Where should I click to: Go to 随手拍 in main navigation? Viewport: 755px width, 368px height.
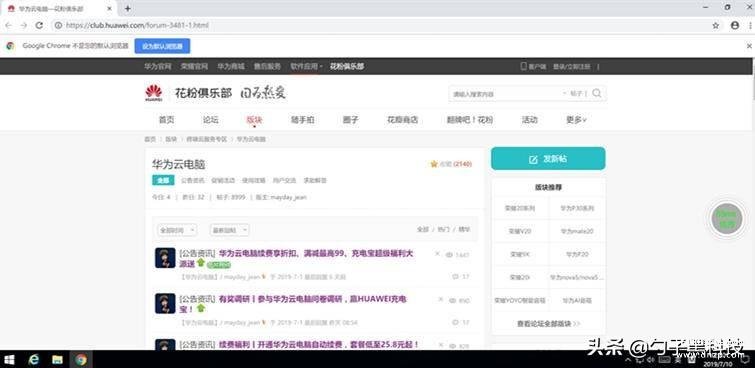point(302,120)
